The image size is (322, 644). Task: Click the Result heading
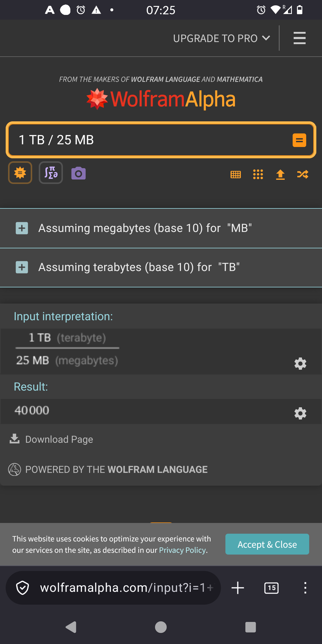(31, 387)
